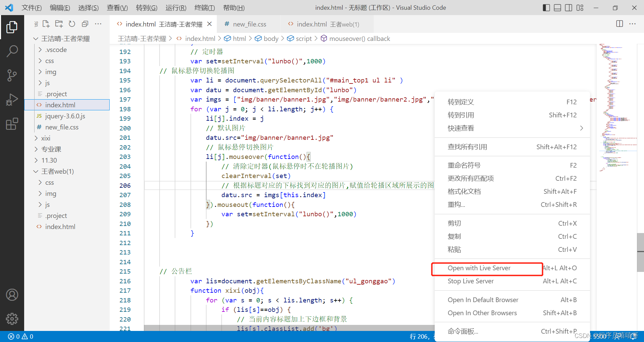This screenshot has width=644, height=342.
Task: Refresh the explorer file tree
Action: coord(72,24)
